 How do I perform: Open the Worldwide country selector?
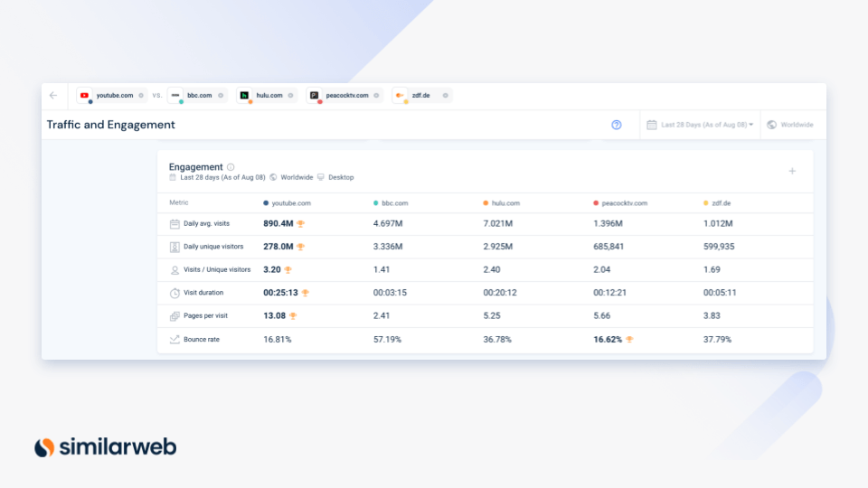coord(790,125)
